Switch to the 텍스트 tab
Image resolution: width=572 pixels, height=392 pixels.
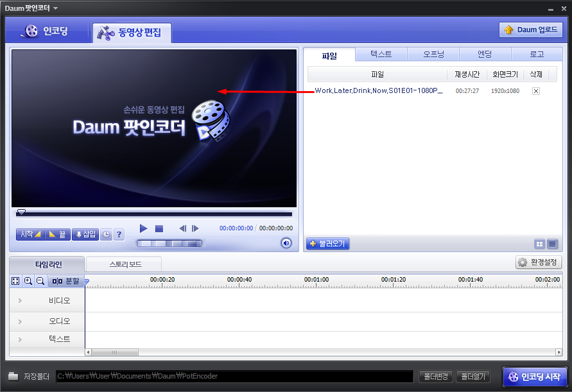click(381, 54)
